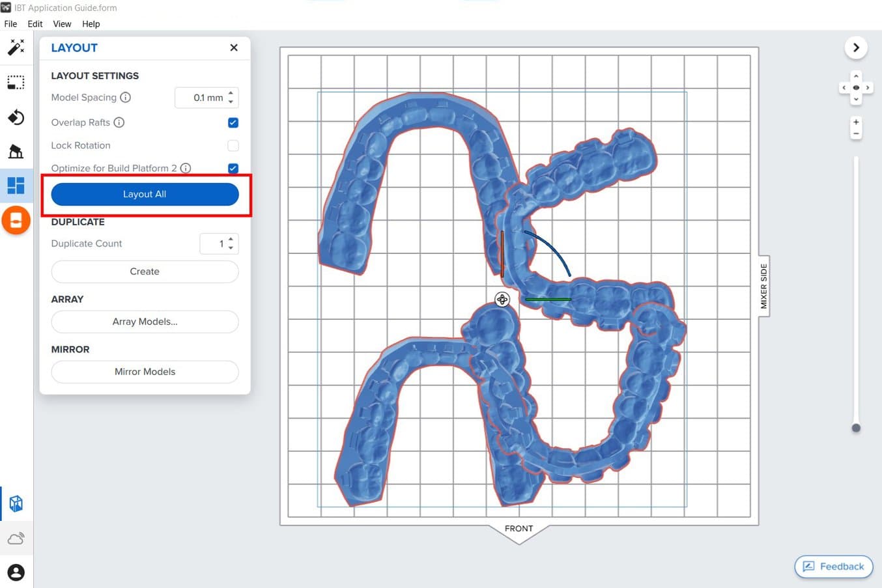Click the red vertical axis handle on the manipulator
This screenshot has height=588, width=882.
(502, 253)
